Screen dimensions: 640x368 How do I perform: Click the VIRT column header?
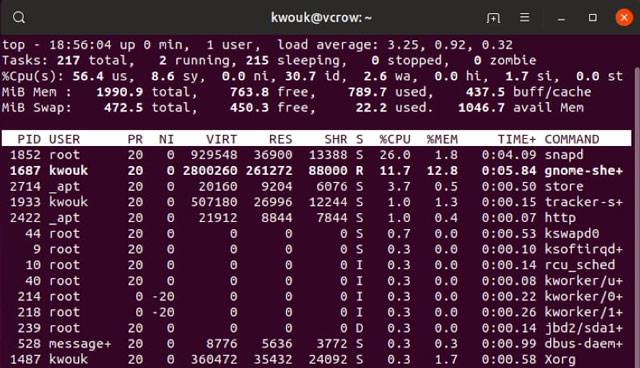tap(221, 139)
